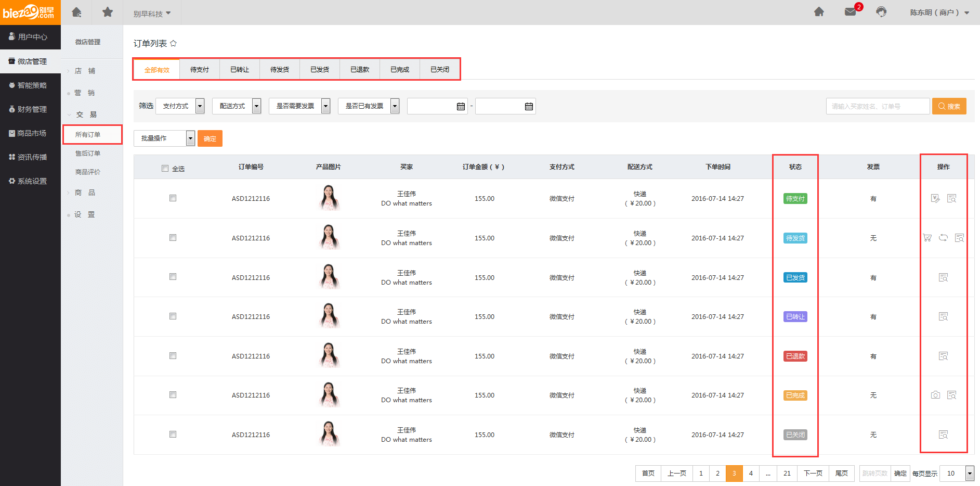
Task: Open 用户中心 in the left sidebar
Action: (30, 37)
